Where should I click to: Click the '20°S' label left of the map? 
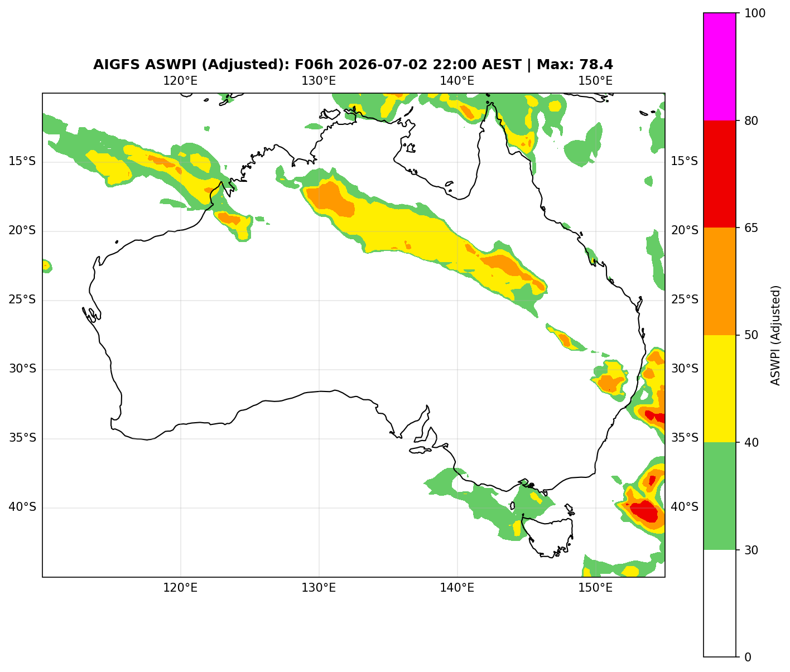point(22,231)
